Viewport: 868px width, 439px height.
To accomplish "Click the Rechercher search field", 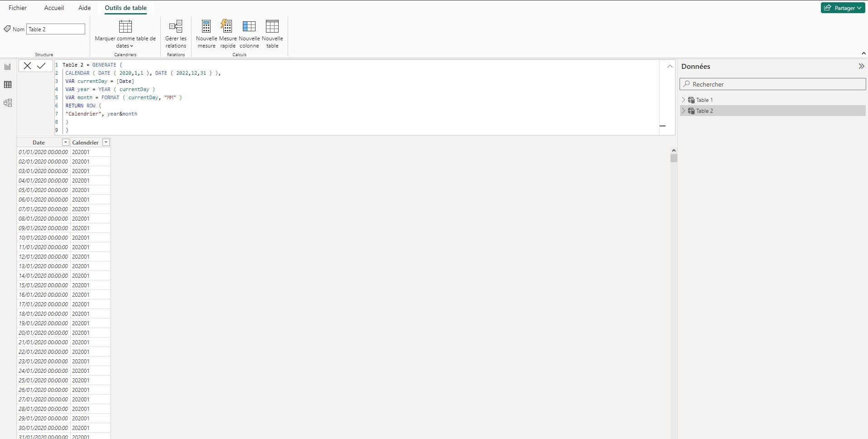I will pos(773,84).
